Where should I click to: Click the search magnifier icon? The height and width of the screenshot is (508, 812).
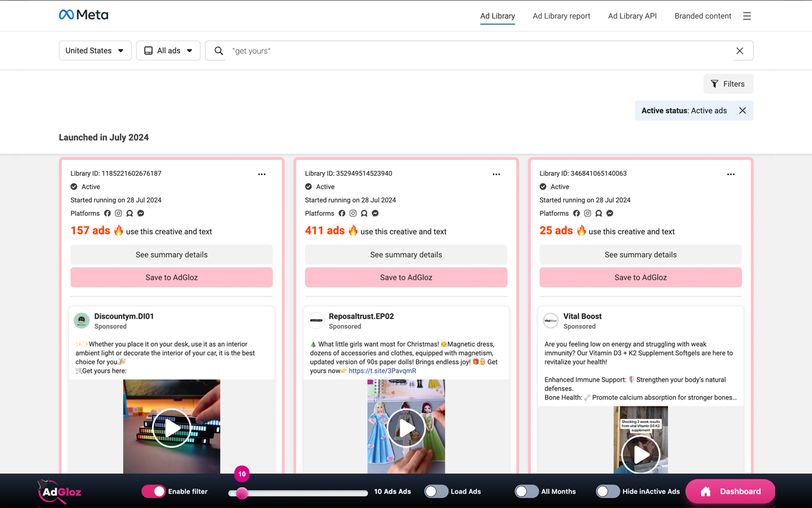(219, 50)
